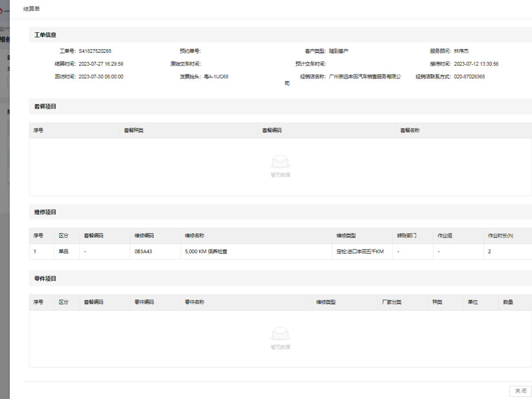This screenshot has height=399, width=532.
Task: Click the 关闭 button
Action: [520, 391]
